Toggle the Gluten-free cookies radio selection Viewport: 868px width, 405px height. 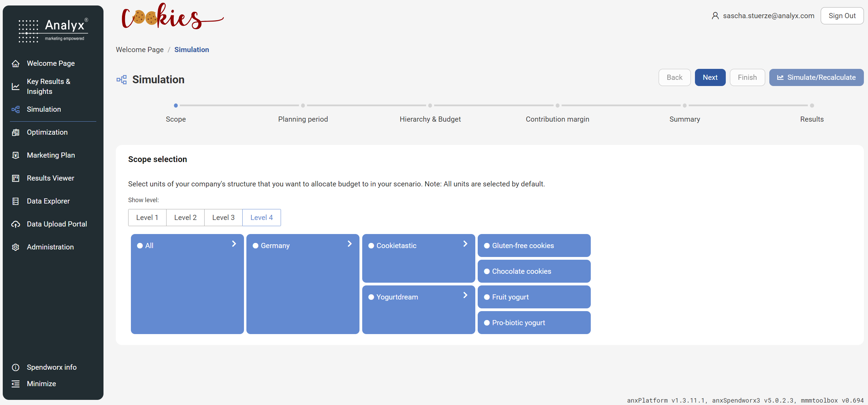point(487,246)
